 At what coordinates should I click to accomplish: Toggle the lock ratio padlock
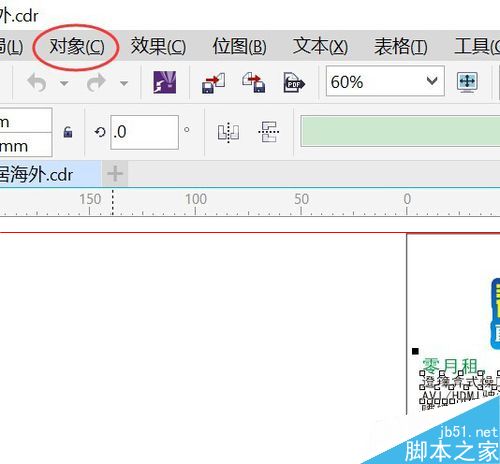pos(68,132)
